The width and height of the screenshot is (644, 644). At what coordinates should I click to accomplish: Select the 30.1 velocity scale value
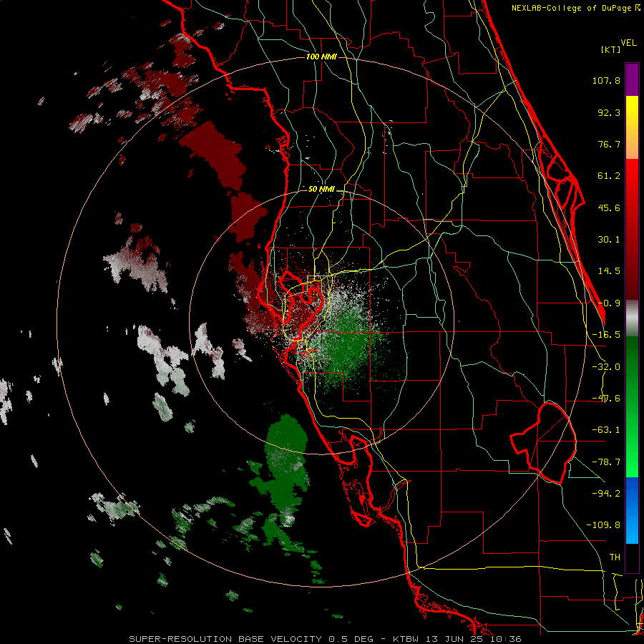click(609, 240)
